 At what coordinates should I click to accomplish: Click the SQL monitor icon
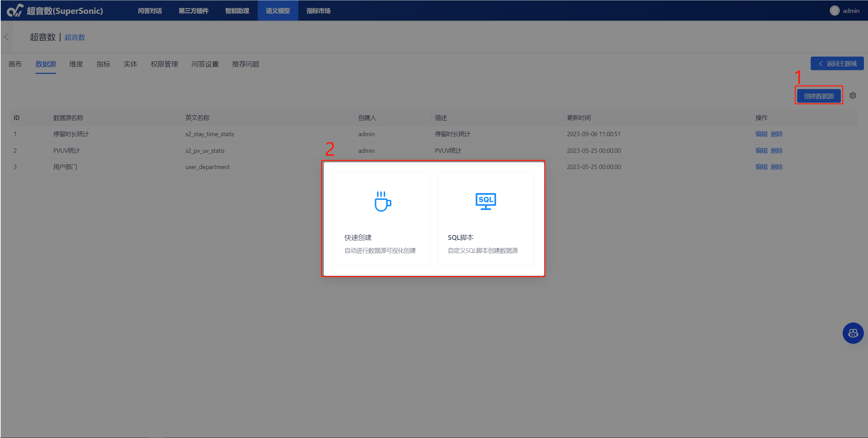tap(486, 201)
